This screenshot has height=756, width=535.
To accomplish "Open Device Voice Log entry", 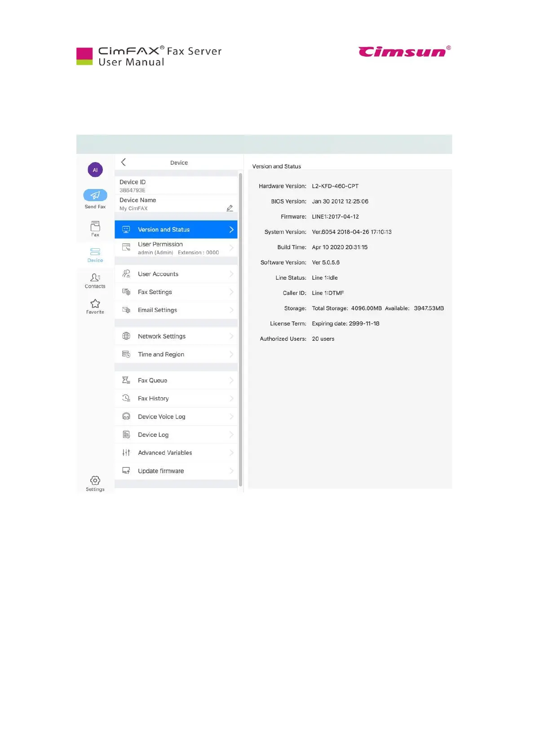I will pyautogui.click(x=176, y=417).
